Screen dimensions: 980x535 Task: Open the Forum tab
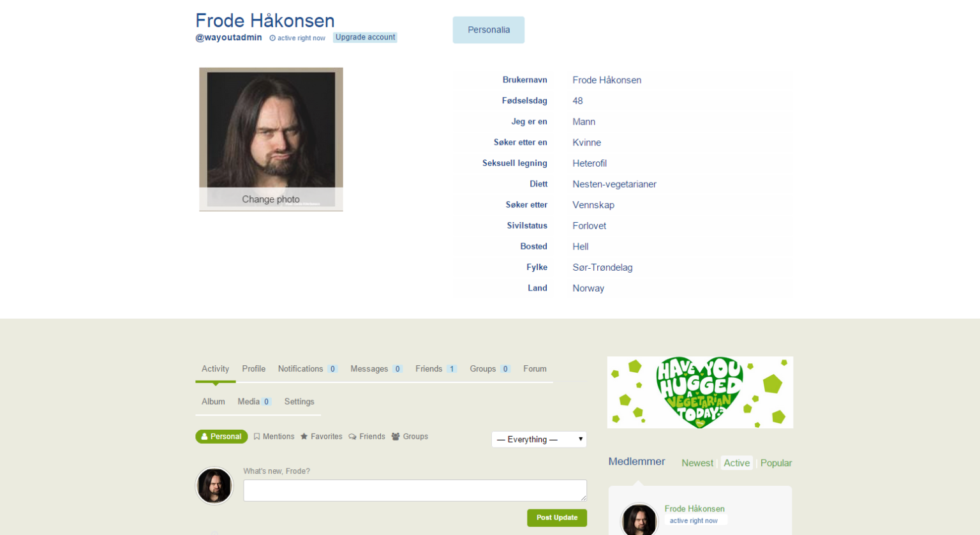pos(535,369)
